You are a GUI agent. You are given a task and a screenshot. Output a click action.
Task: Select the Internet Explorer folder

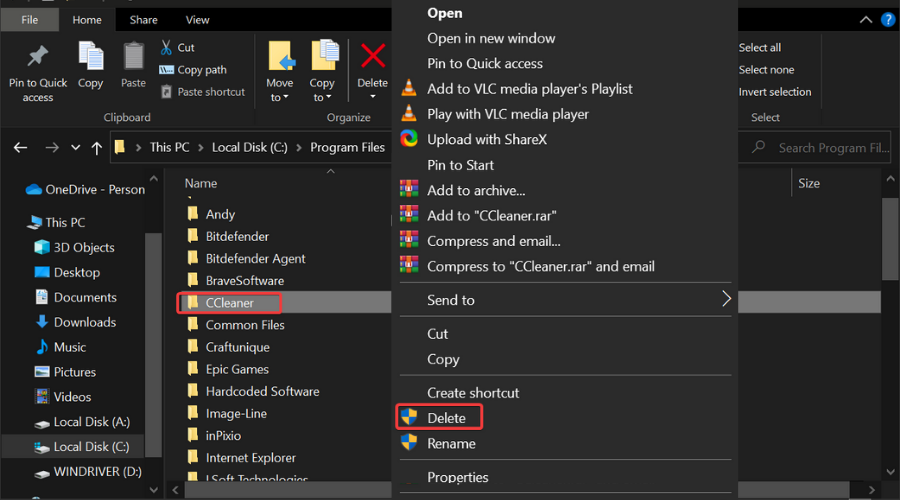(x=242, y=458)
